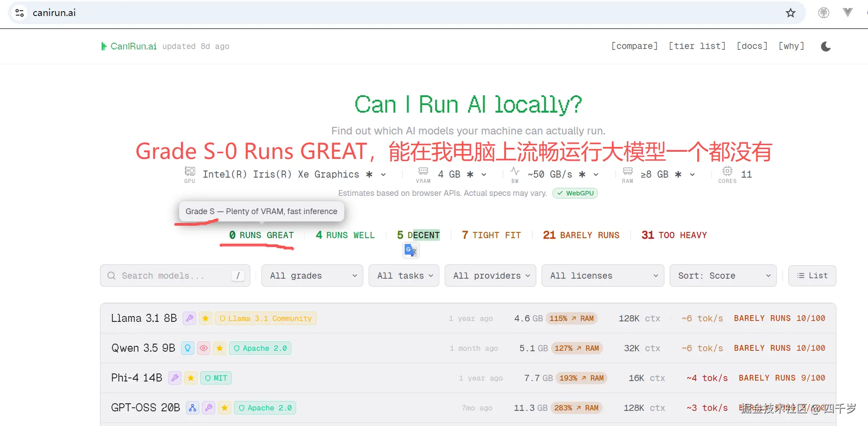Click the RAM module icon
868x426 pixels.
coord(627,171)
